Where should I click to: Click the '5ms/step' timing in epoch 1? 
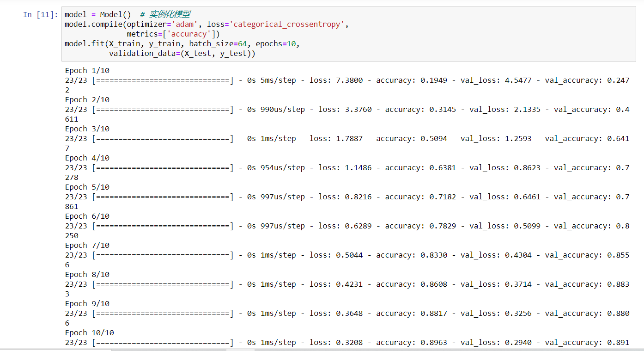(278, 80)
